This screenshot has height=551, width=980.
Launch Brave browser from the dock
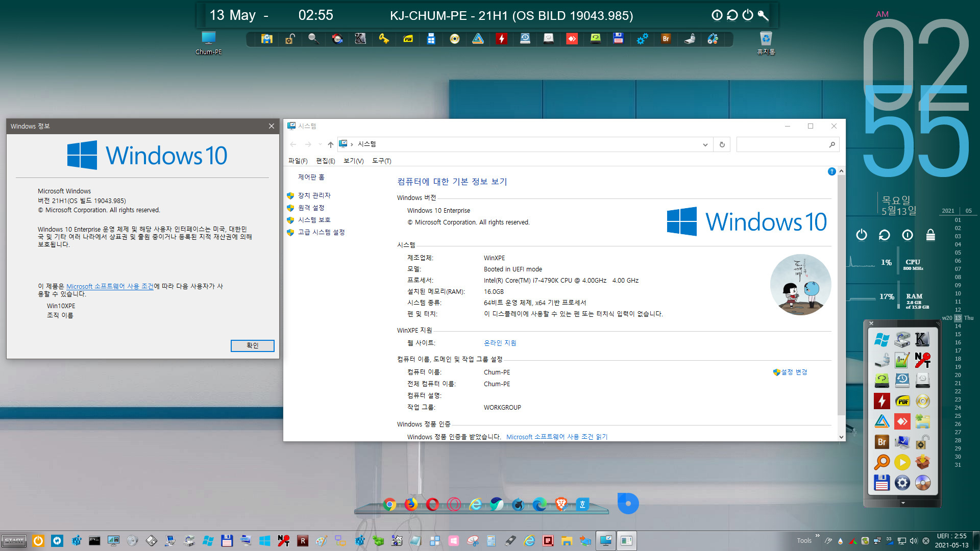point(561,505)
